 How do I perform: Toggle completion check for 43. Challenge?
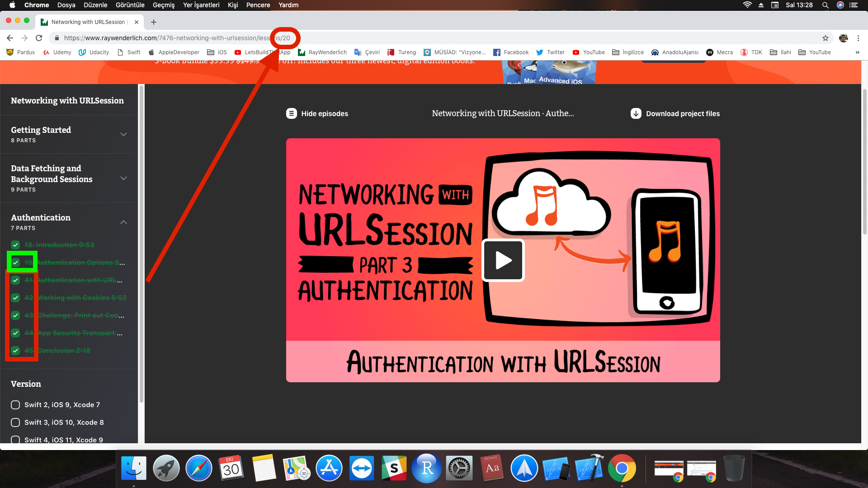coord(15,315)
